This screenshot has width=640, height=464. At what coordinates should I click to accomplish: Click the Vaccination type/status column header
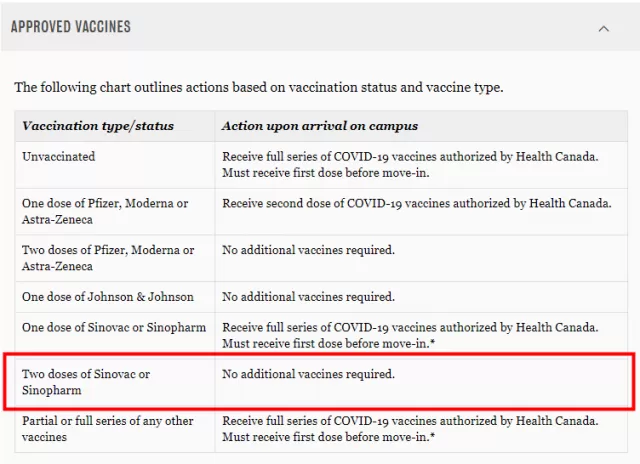point(98,126)
